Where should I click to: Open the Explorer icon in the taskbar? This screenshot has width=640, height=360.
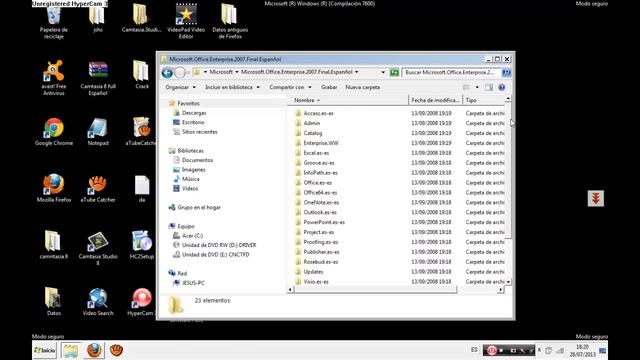tap(70, 350)
